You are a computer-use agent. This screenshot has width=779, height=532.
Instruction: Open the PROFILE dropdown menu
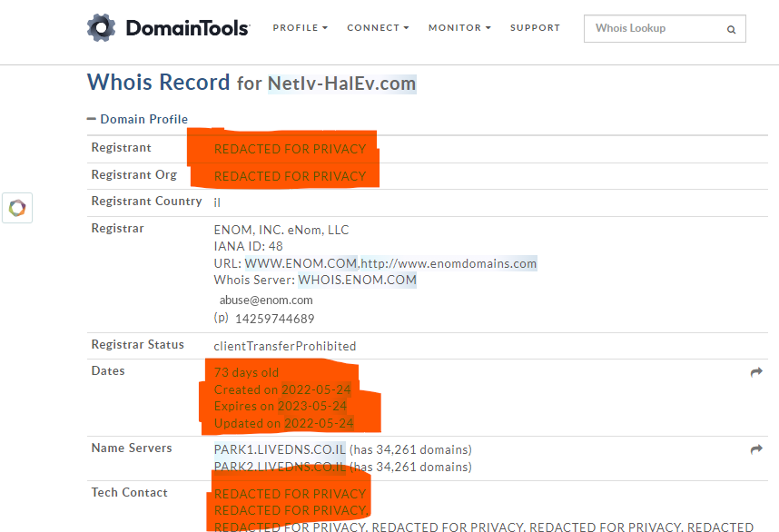click(x=301, y=28)
